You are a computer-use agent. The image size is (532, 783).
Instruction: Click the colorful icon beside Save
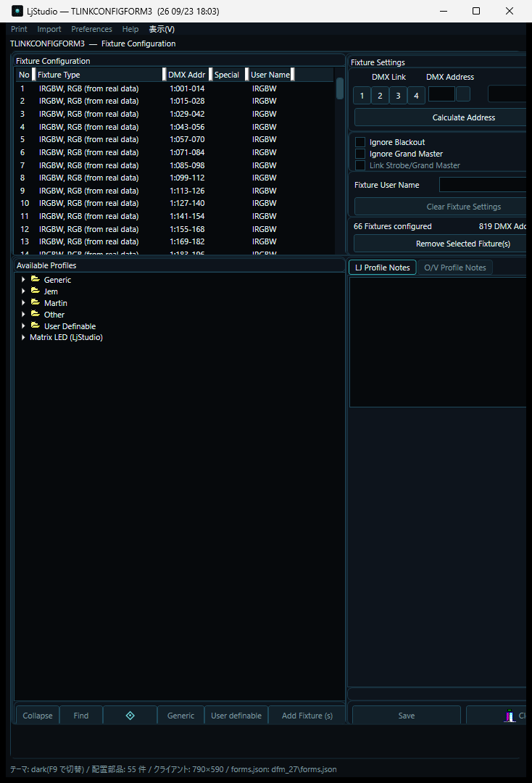point(510,716)
